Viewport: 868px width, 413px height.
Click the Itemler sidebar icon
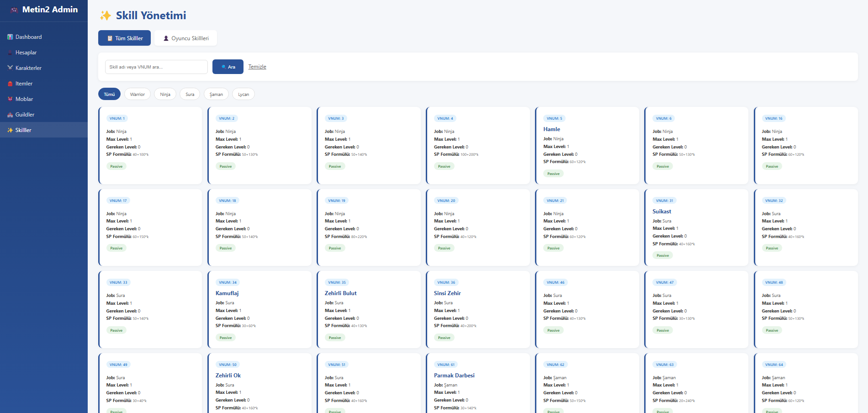click(10, 83)
